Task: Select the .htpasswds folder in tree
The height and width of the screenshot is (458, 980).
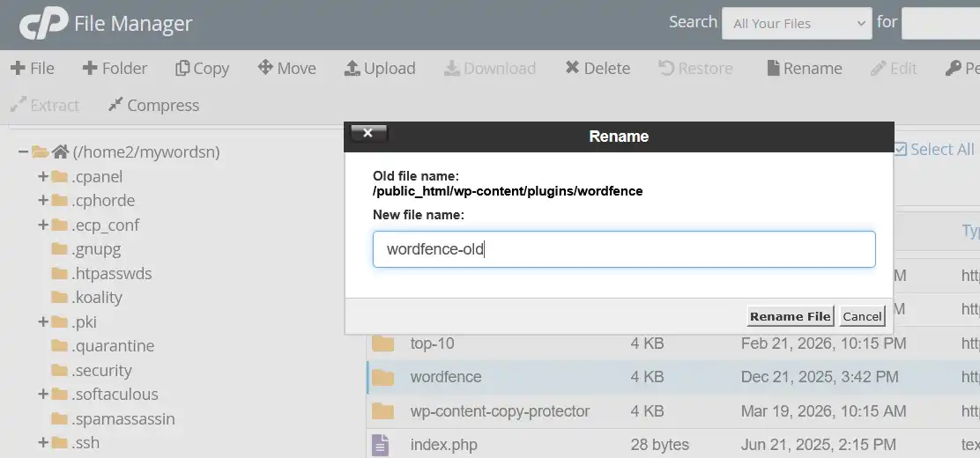Action: tap(111, 274)
